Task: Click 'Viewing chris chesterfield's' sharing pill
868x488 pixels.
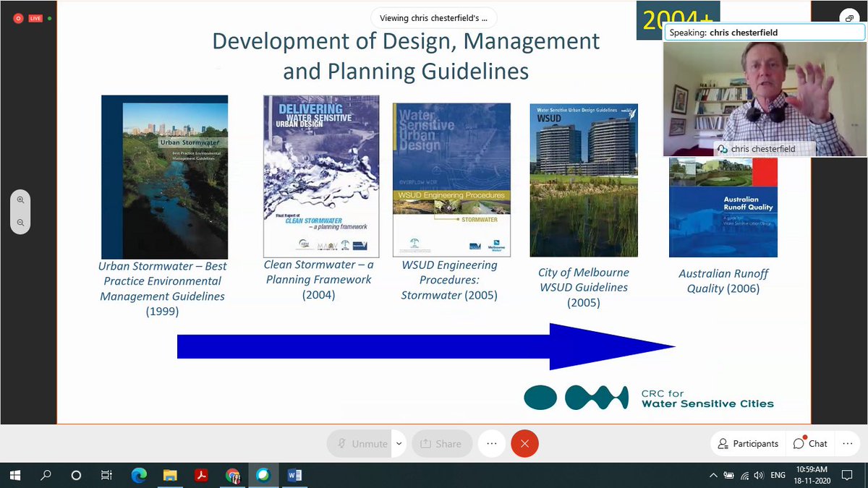Action: point(434,18)
